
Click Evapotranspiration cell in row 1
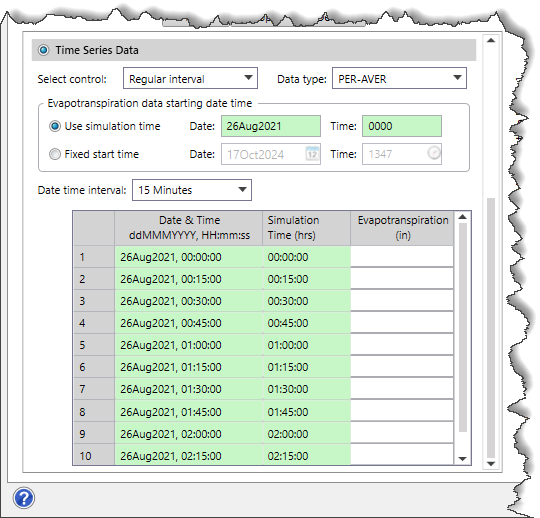[402, 257]
